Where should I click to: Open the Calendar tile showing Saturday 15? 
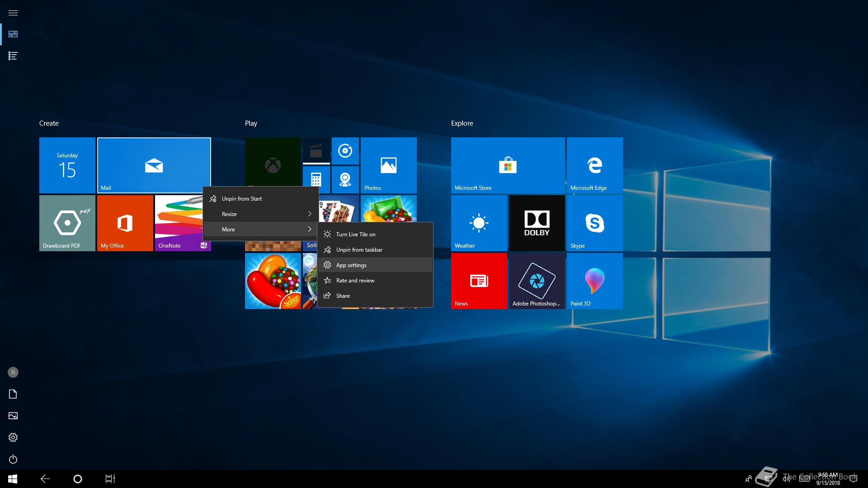(67, 165)
